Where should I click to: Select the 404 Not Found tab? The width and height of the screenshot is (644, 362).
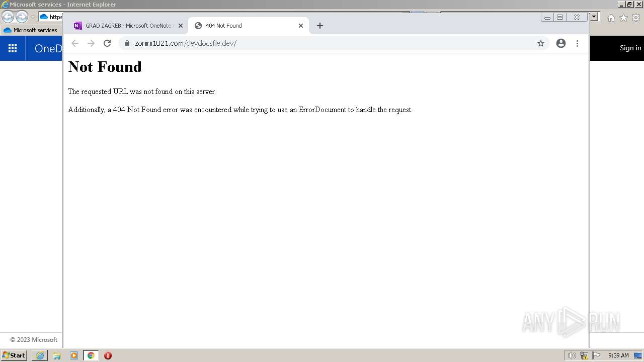[x=248, y=26]
